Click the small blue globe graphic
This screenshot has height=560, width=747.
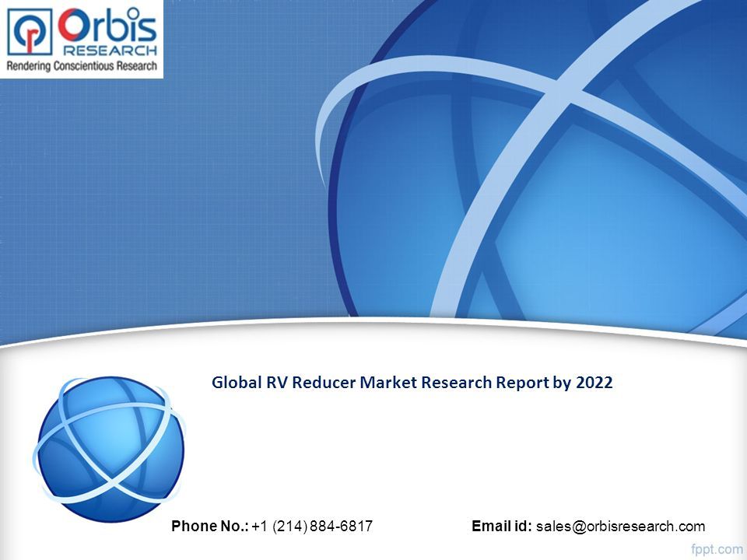[x=109, y=448]
